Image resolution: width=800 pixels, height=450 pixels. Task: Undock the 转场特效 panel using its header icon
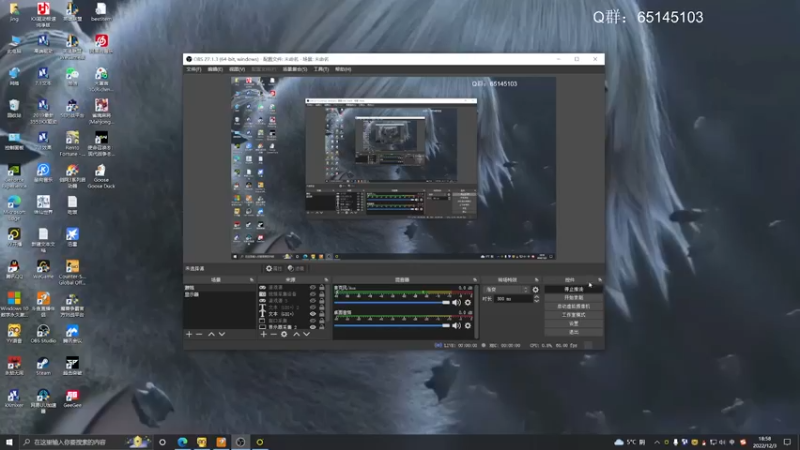pyautogui.click(x=536, y=280)
